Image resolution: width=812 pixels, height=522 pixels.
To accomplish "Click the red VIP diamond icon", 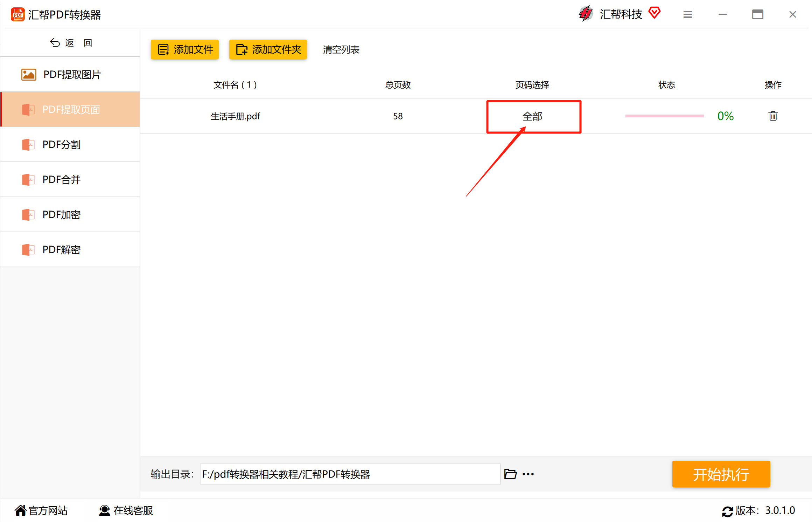I will click(654, 13).
